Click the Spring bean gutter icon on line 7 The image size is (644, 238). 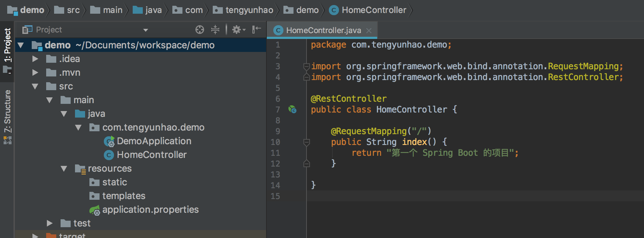tap(292, 109)
